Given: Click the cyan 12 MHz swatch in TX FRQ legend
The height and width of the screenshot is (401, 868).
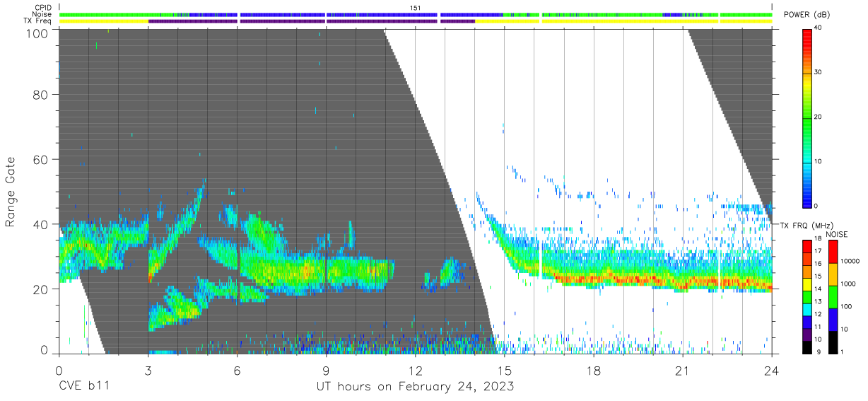Looking at the screenshot, I should 807,309.
